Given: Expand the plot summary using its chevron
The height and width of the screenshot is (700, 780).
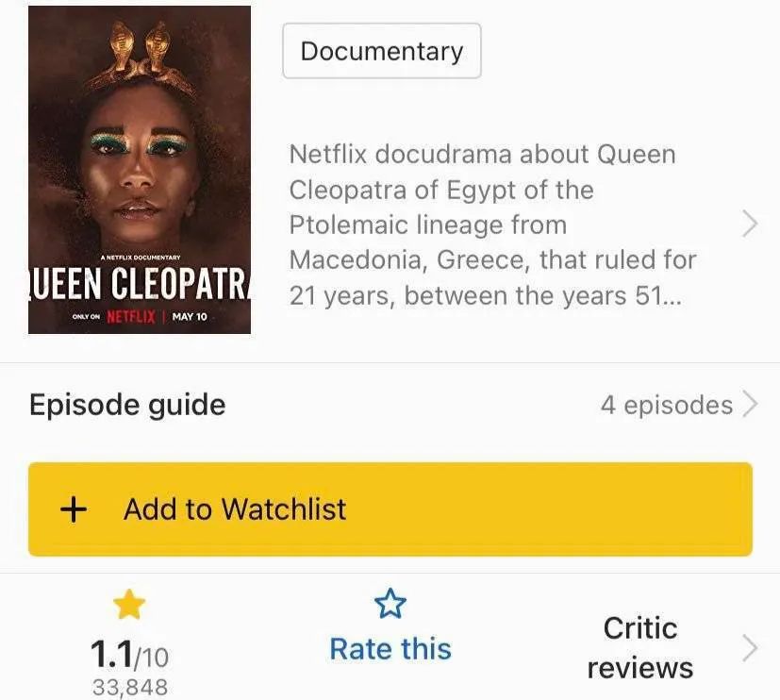Looking at the screenshot, I should pyautogui.click(x=750, y=225).
